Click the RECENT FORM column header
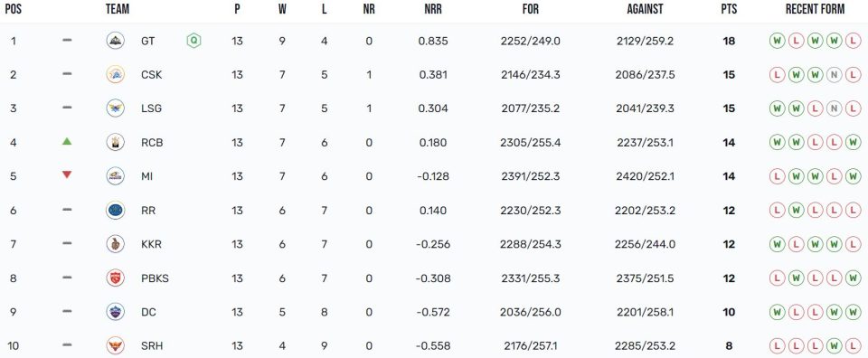The image size is (868, 358). coord(816,9)
